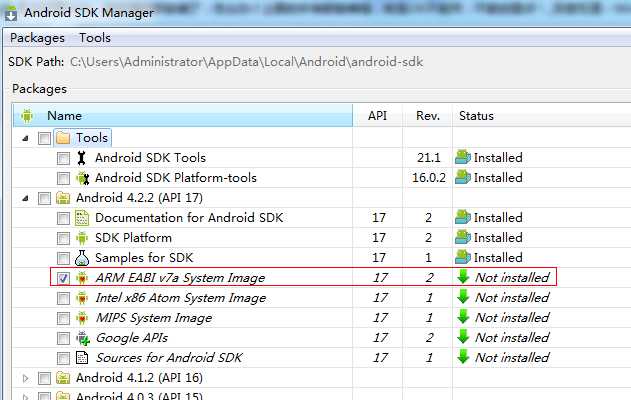Image resolution: width=631 pixels, height=400 pixels.
Task: Check the Android 4.2.2 (API 17) group checkbox
Action: [44, 198]
